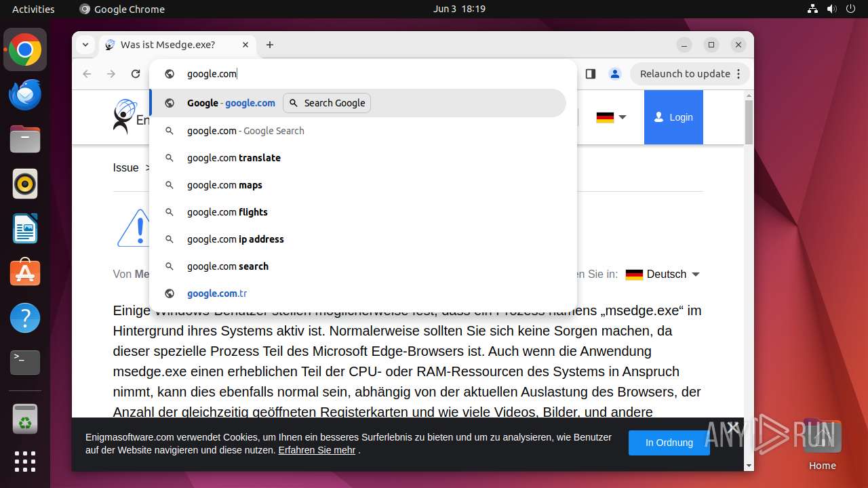Click the 'Issue' breadcrumb link

125,167
